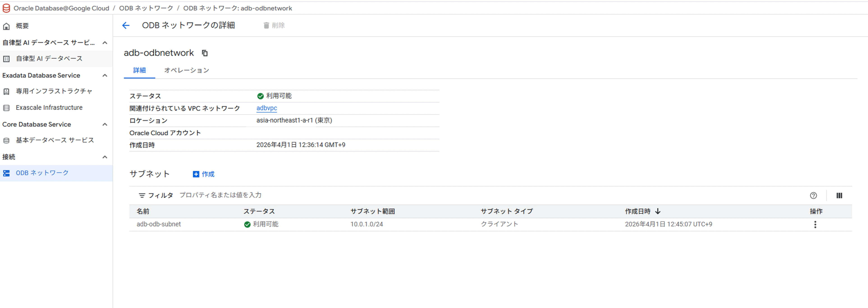Click the サブネット section heading

coord(150,174)
